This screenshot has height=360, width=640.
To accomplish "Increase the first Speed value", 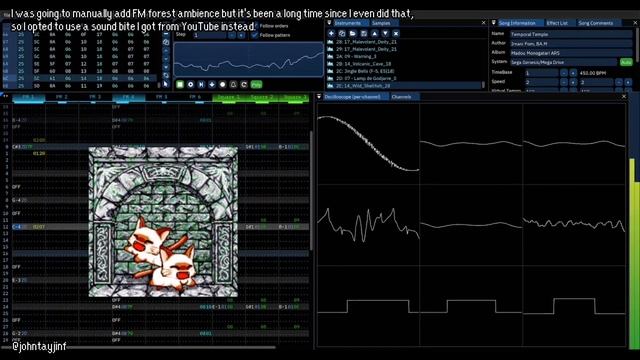I will [x=573, y=82].
